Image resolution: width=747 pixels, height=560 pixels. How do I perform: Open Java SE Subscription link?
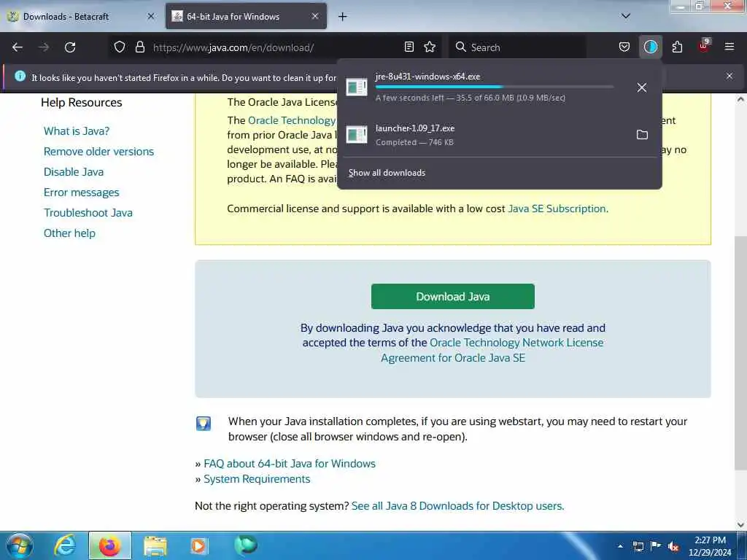(557, 209)
